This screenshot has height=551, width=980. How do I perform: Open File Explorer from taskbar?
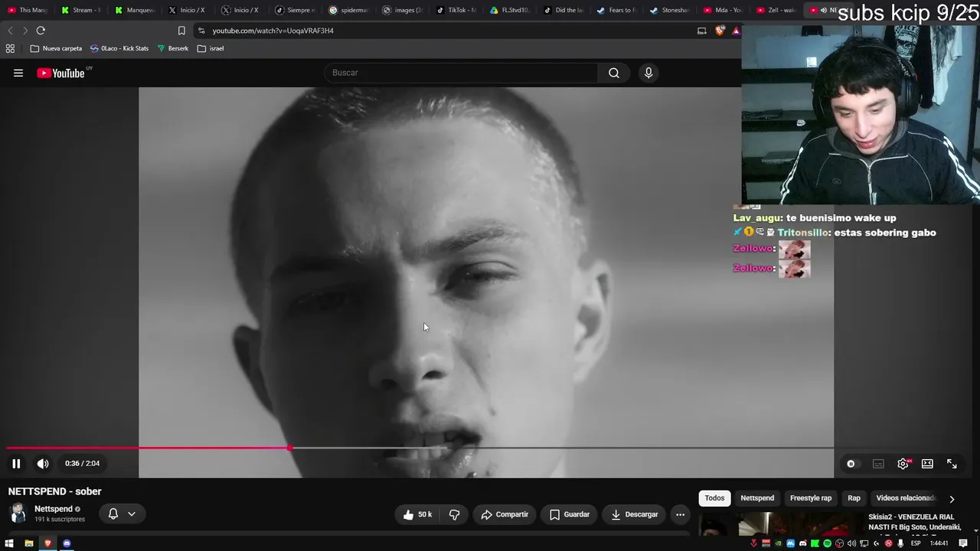point(29,543)
